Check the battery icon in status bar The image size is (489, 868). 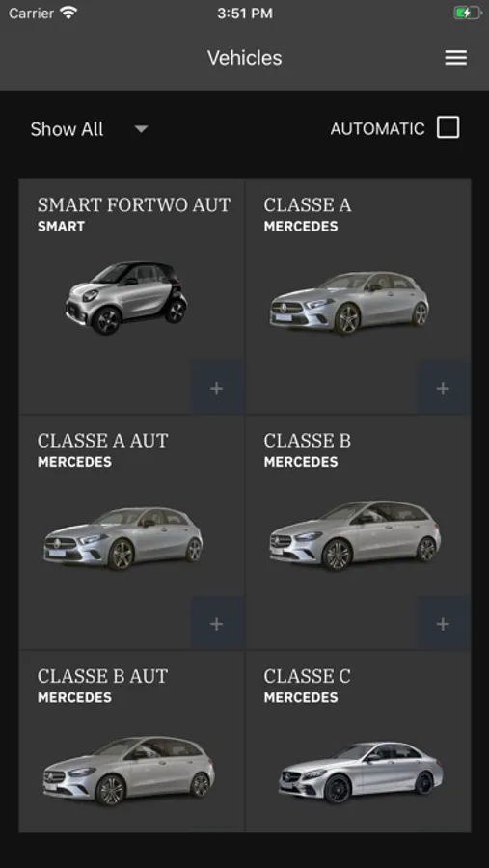467,13
